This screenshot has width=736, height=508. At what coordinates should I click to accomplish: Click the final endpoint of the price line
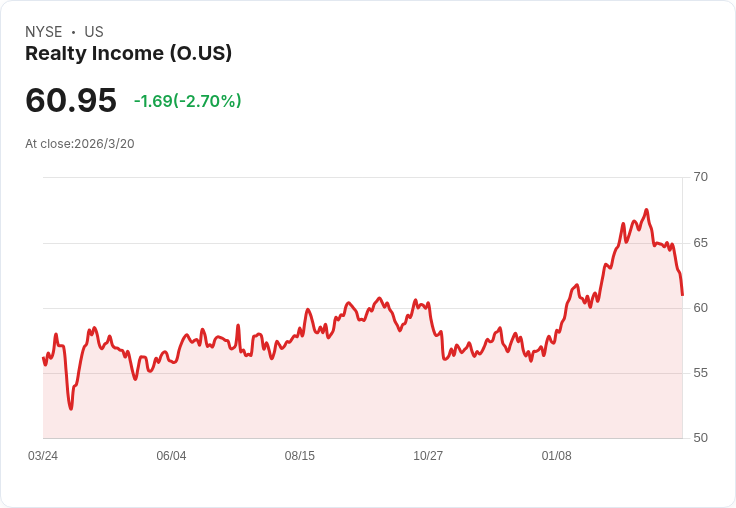pyautogui.click(x=682, y=294)
